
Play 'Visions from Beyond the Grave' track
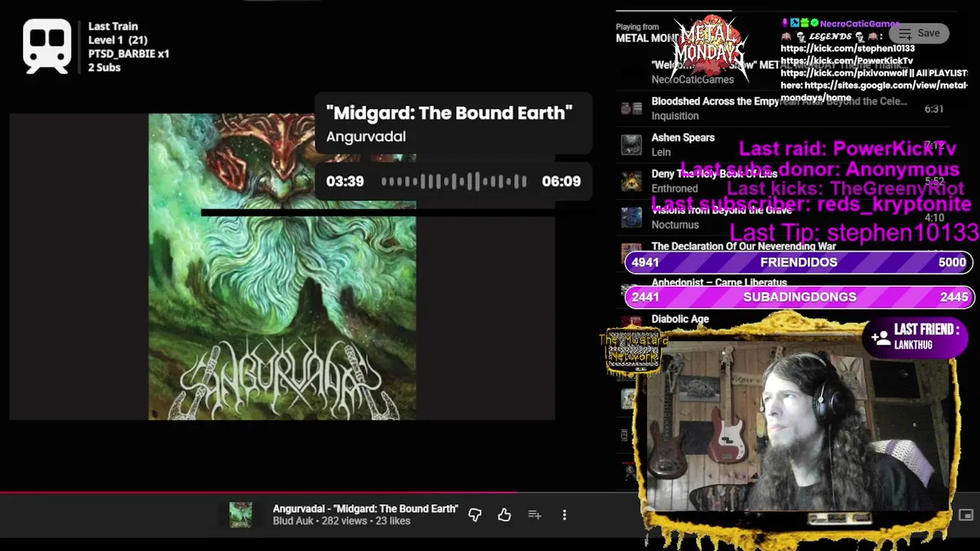click(x=720, y=210)
